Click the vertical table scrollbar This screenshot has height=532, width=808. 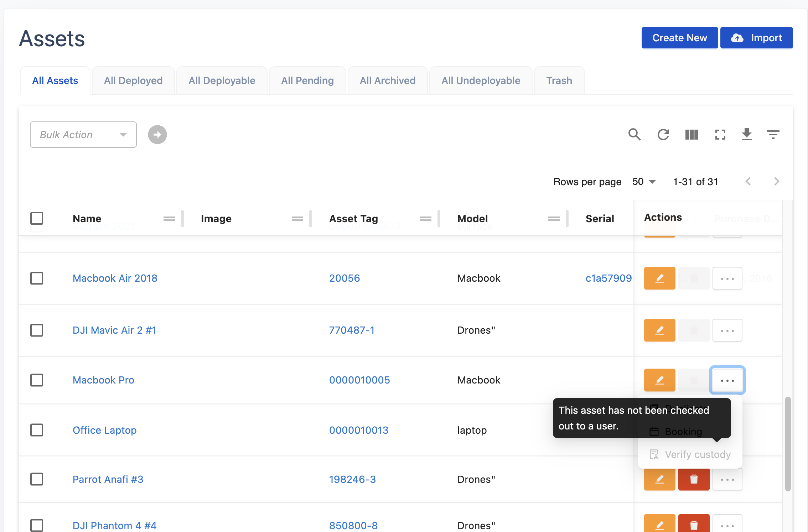pos(788,443)
